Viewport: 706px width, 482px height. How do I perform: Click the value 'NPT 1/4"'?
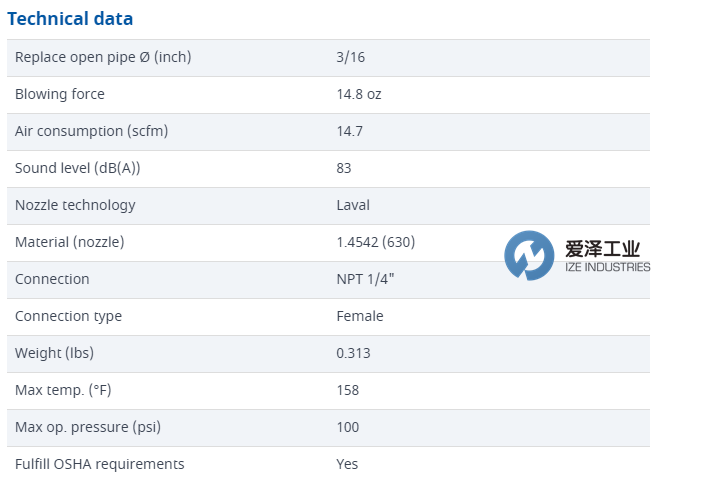[x=365, y=279]
